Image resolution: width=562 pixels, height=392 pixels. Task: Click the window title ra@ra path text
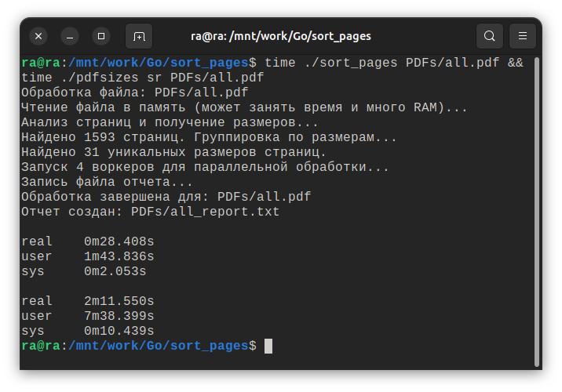point(281,36)
